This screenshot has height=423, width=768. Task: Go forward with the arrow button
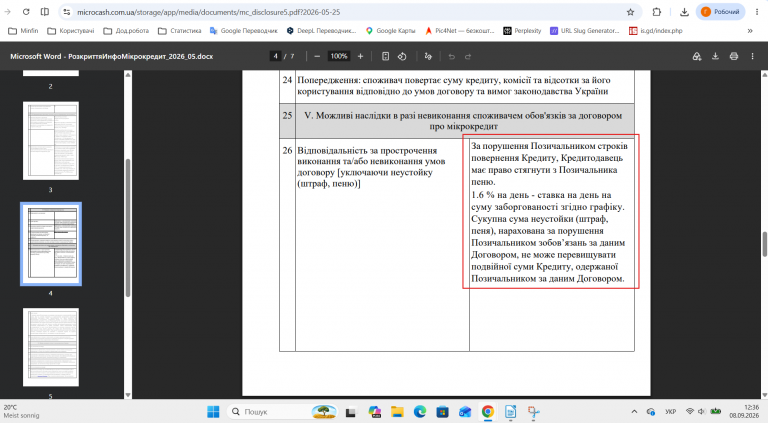7,12
